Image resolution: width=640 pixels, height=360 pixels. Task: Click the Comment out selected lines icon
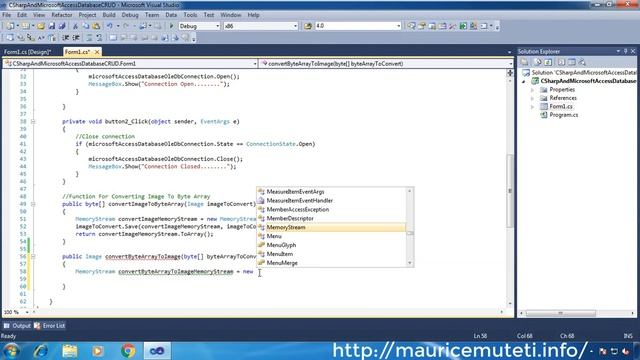(89, 38)
